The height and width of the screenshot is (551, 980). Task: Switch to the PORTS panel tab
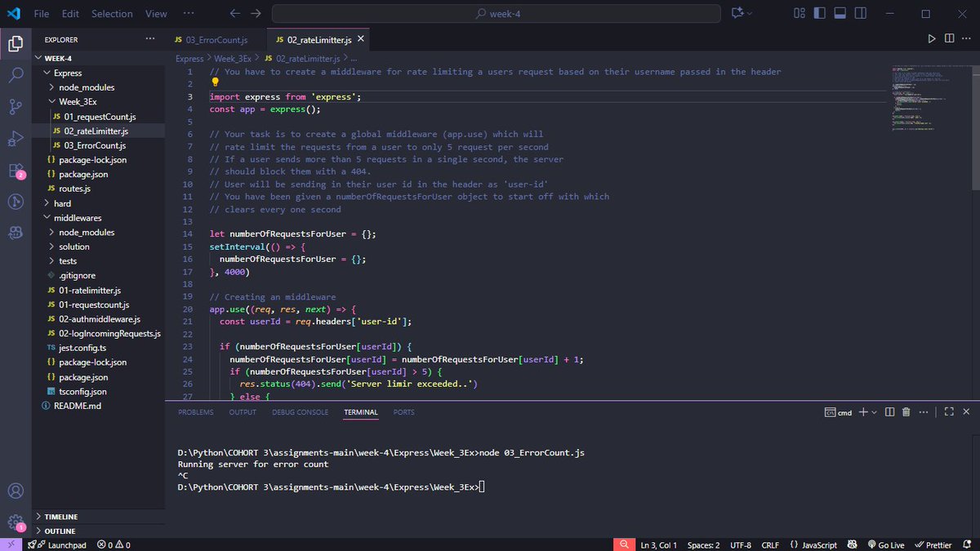pos(403,412)
